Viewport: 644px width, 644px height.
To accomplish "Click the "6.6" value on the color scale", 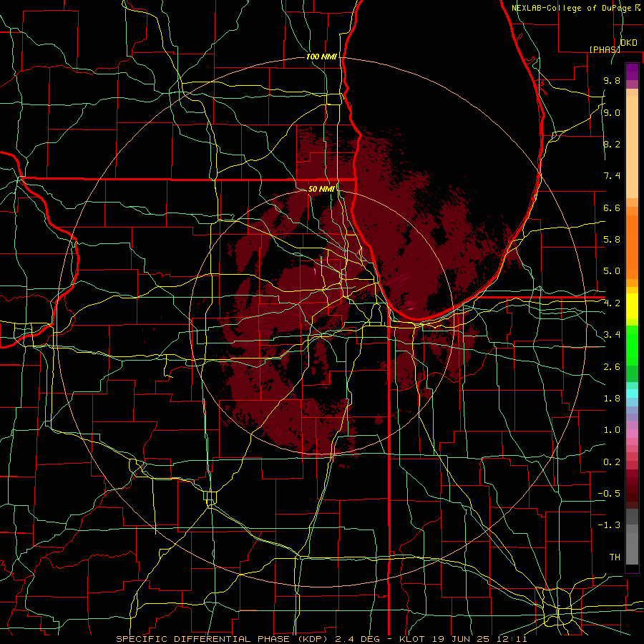I will point(612,208).
